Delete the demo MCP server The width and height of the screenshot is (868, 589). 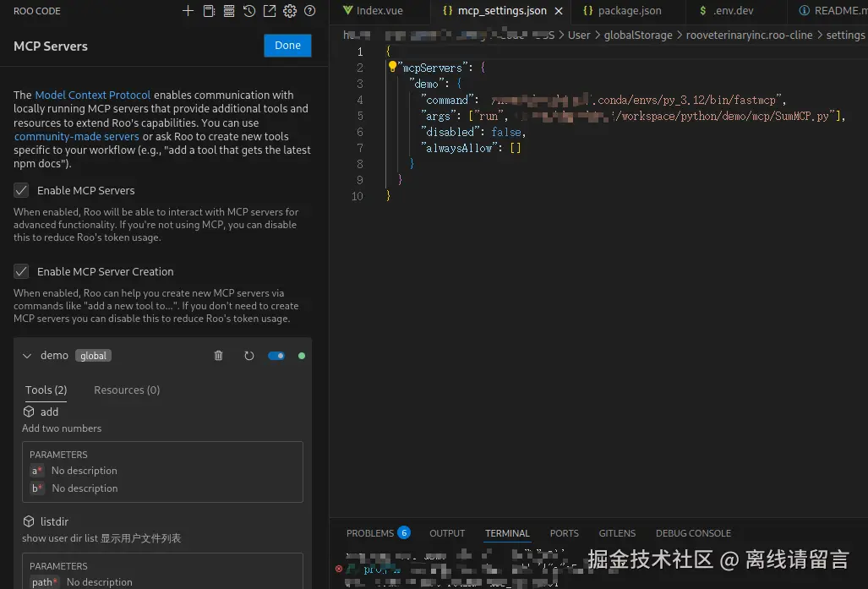point(219,356)
